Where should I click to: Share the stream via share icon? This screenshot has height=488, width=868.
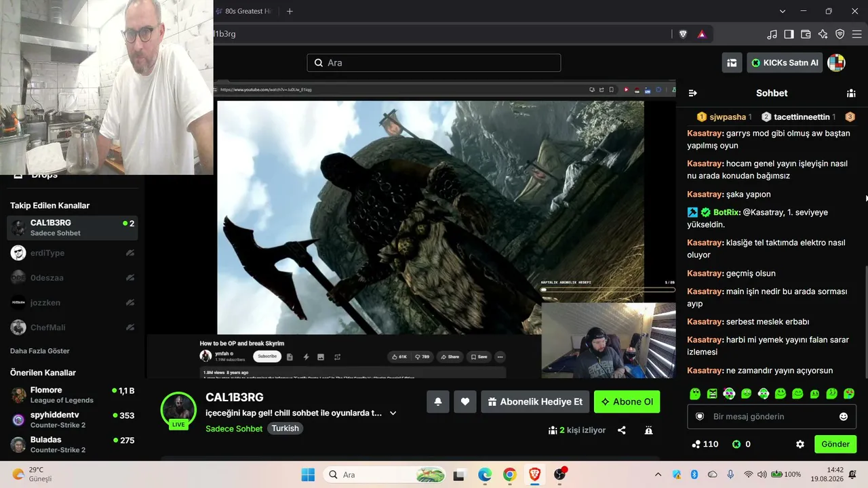pos(621,430)
